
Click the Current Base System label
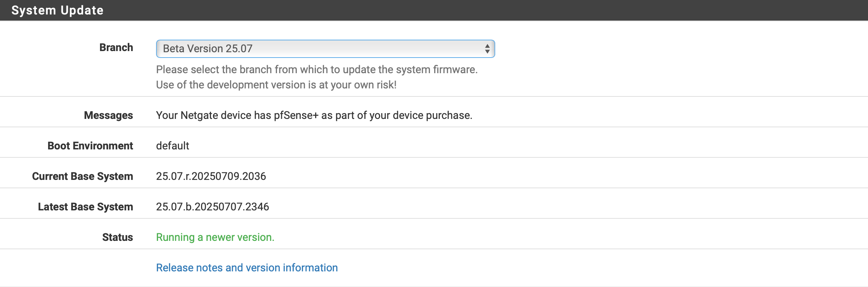[82, 176]
